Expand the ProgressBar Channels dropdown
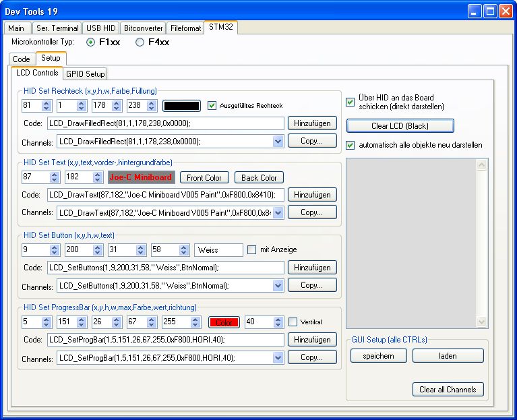Screen dimensions: 517x420 point(278,357)
